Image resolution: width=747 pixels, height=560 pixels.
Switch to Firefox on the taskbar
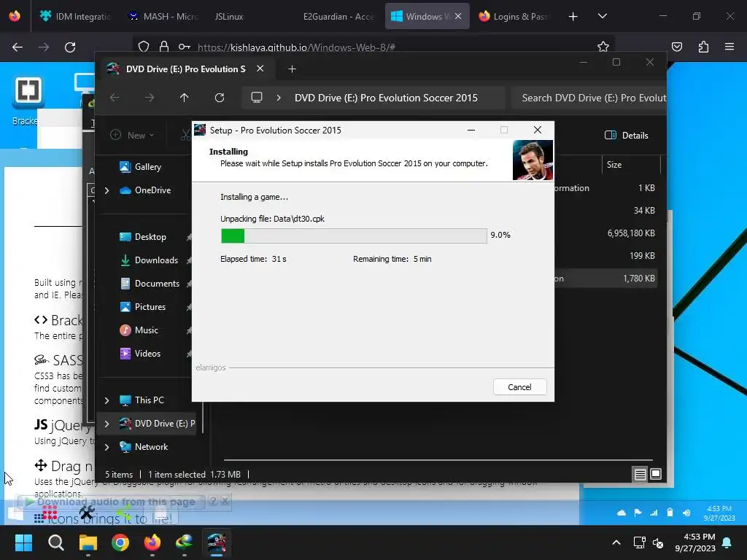click(152, 542)
